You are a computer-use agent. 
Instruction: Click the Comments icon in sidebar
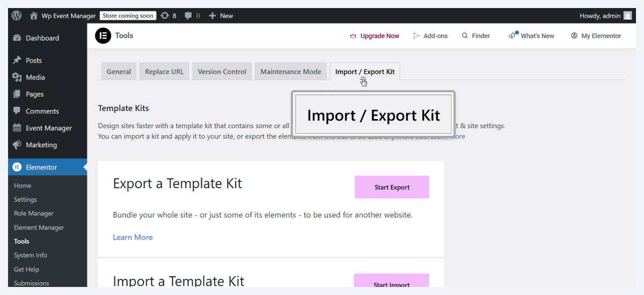[17, 111]
